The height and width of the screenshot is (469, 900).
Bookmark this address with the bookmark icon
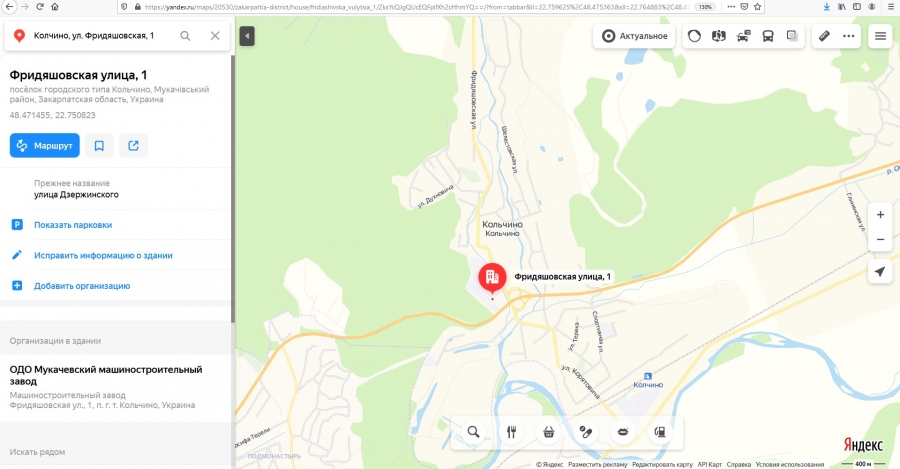click(x=99, y=146)
